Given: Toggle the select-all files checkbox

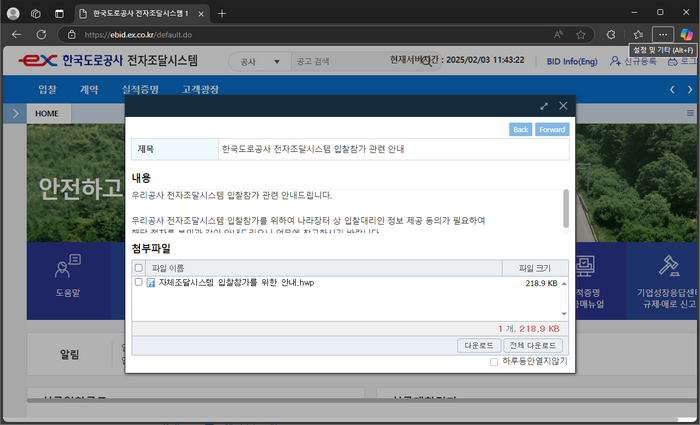Looking at the screenshot, I should coord(138,268).
